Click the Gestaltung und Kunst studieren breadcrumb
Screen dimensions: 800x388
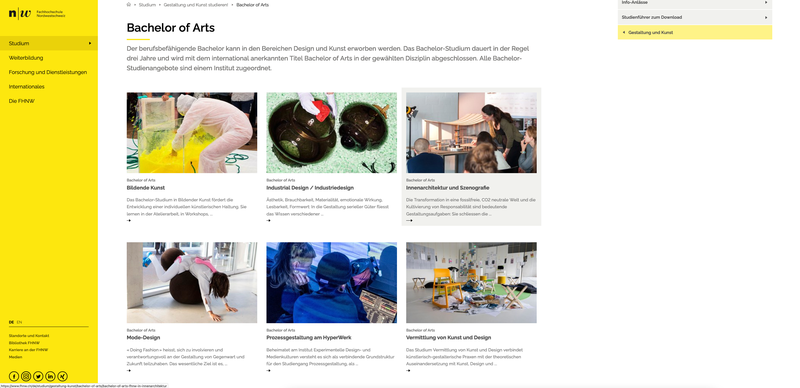pos(196,5)
